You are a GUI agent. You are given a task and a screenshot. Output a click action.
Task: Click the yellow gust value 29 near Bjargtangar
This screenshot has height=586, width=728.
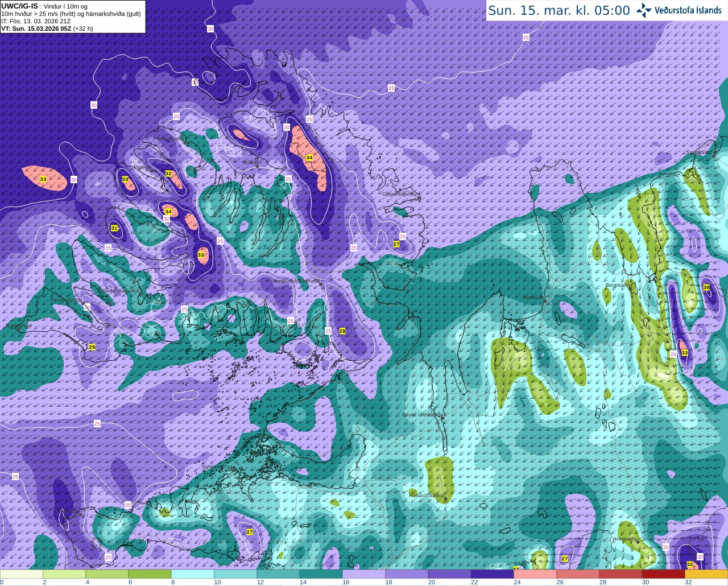[92, 347]
